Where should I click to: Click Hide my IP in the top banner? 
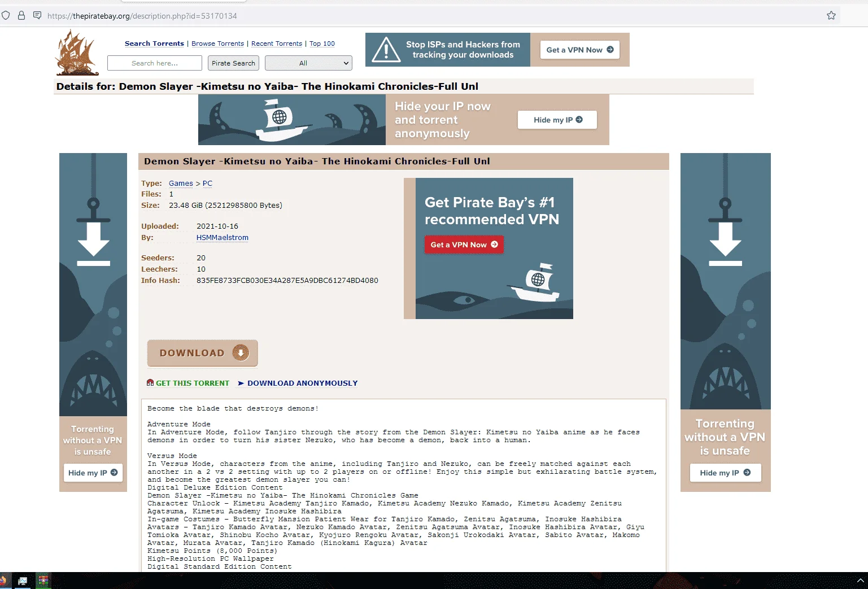(557, 120)
